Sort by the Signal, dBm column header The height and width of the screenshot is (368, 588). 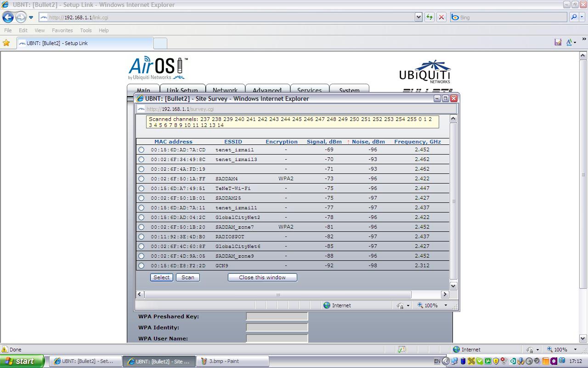[324, 142]
